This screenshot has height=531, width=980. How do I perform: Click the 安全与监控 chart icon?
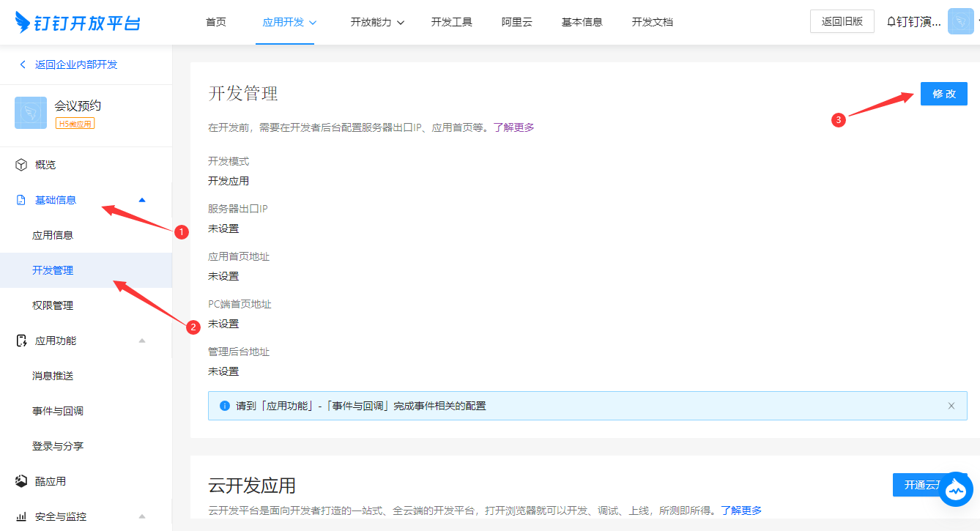21,516
